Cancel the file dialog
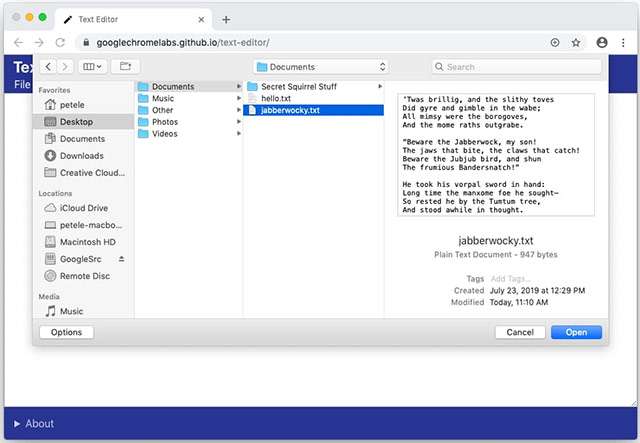640x443 pixels. click(520, 332)
